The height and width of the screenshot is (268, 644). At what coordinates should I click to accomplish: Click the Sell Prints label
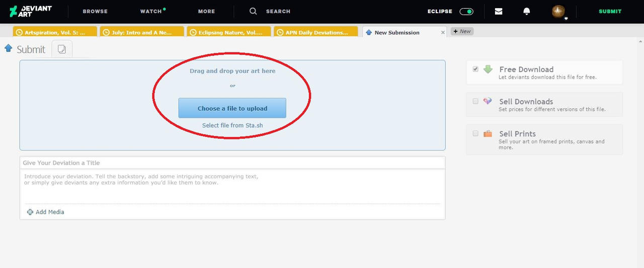tap(517, 134)
